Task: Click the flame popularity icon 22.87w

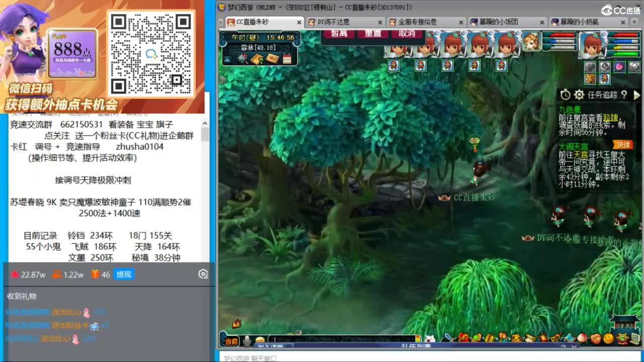Action: (x=15, y=275)
